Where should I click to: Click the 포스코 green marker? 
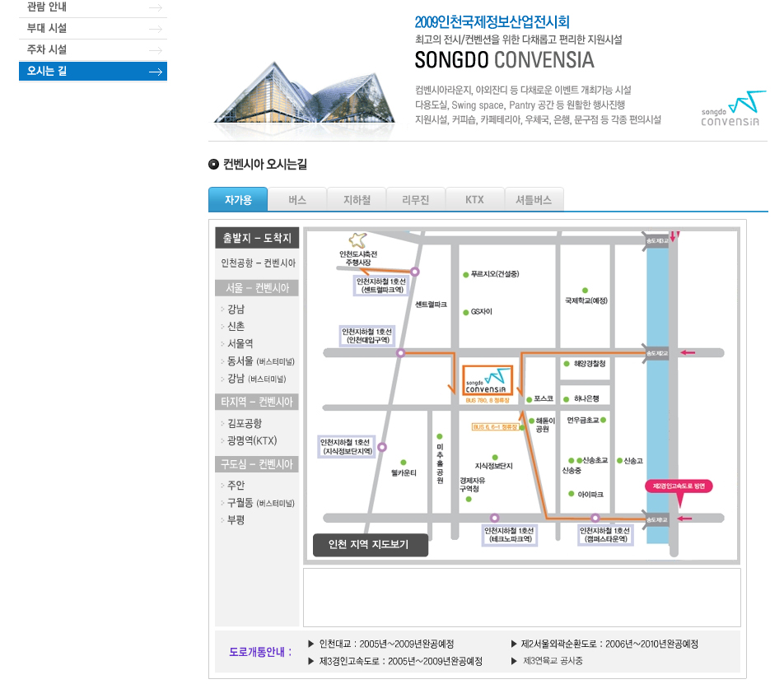[529, 399]
